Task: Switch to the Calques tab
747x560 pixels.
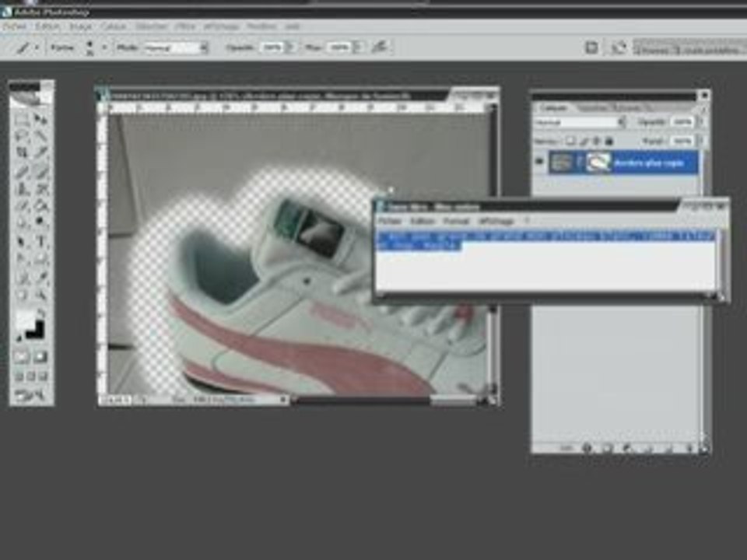Action: (x=553, y=108)
